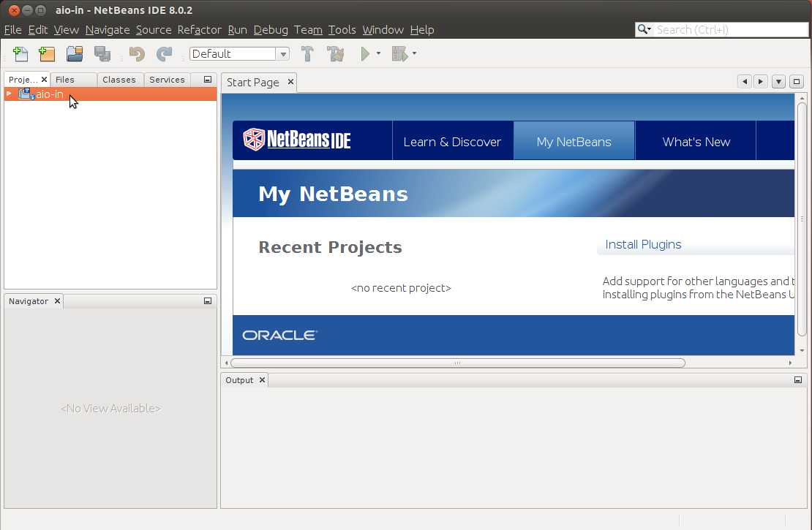This screenshot has height=530, width=812.
Task: Open the Refactor menu
Action: [x=199, y=30]
